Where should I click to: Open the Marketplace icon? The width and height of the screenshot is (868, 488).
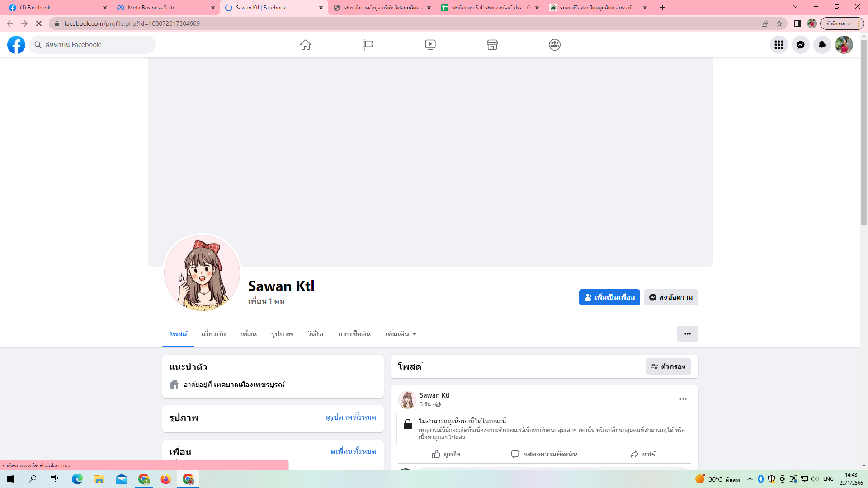(492, 45)
